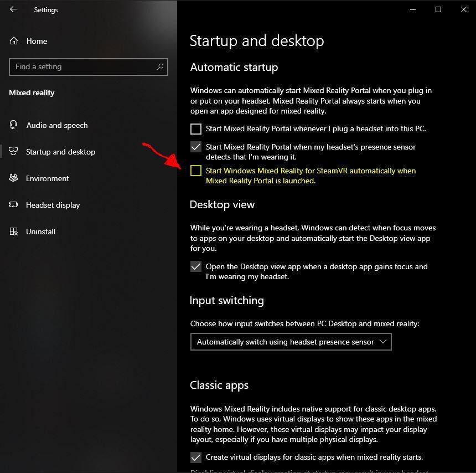
Task: Select Startup and desktop page
Action: pos(60,152)
